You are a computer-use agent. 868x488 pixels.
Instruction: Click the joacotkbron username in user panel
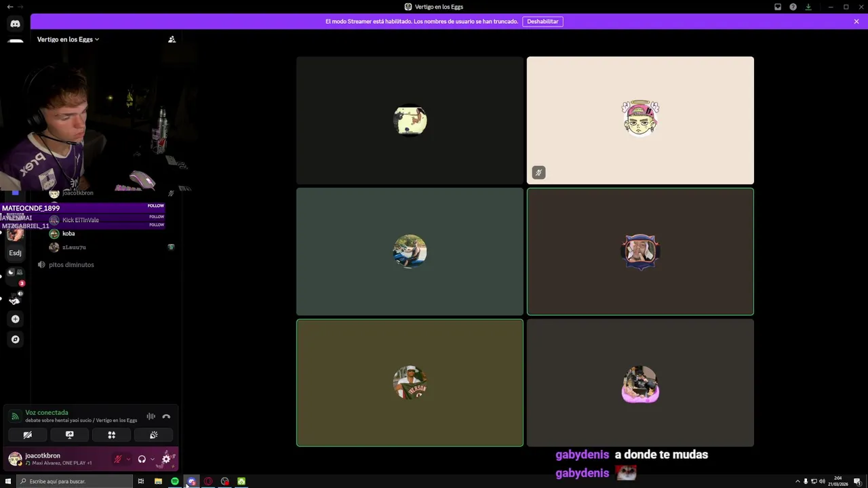43,455
